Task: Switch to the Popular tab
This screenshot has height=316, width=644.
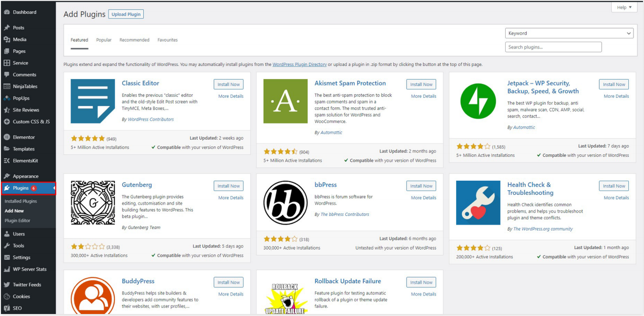Action: tap(104, 40)
